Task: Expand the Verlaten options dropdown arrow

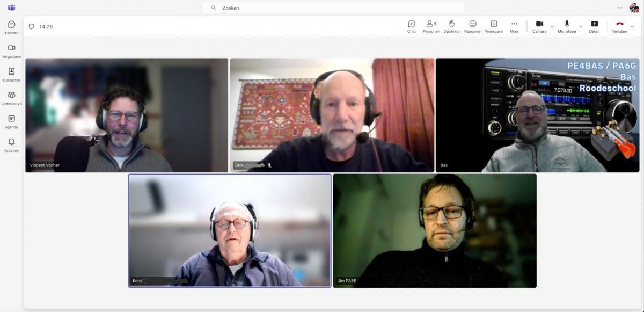Action: (x=632, y=26)
